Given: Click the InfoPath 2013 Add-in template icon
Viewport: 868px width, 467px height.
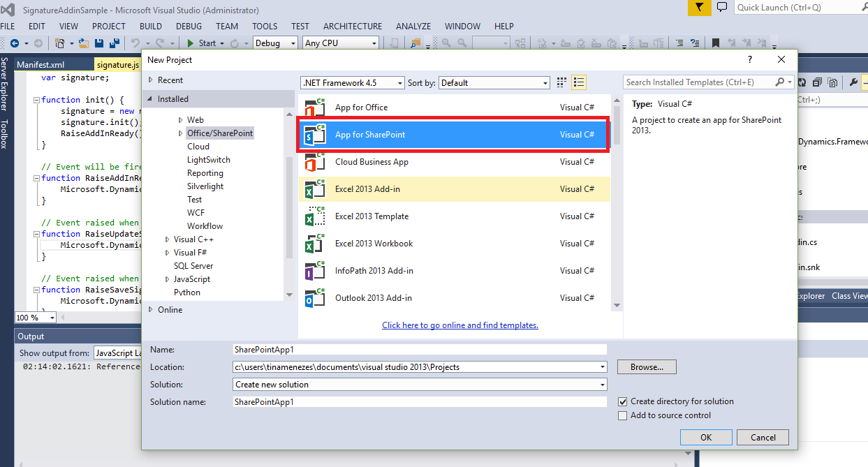Looking at the screenshot, I should [x=316, y=271].
